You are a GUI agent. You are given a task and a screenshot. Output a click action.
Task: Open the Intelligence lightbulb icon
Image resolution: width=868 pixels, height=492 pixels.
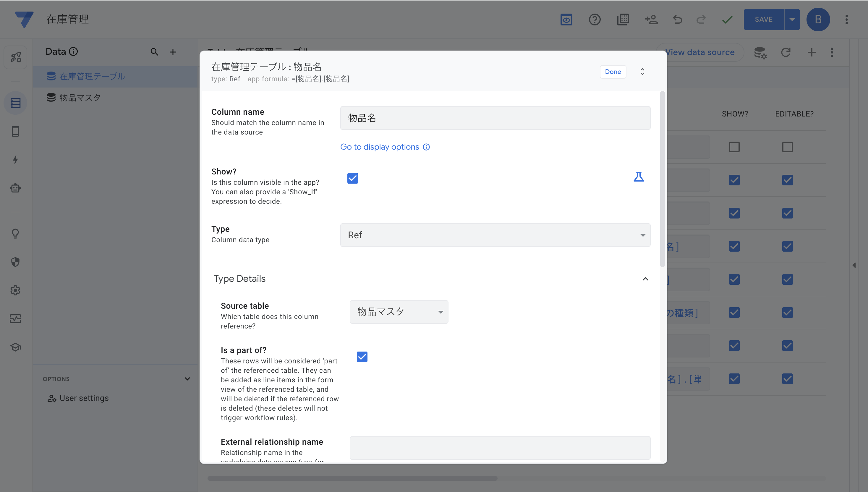(x=15, y=234)
